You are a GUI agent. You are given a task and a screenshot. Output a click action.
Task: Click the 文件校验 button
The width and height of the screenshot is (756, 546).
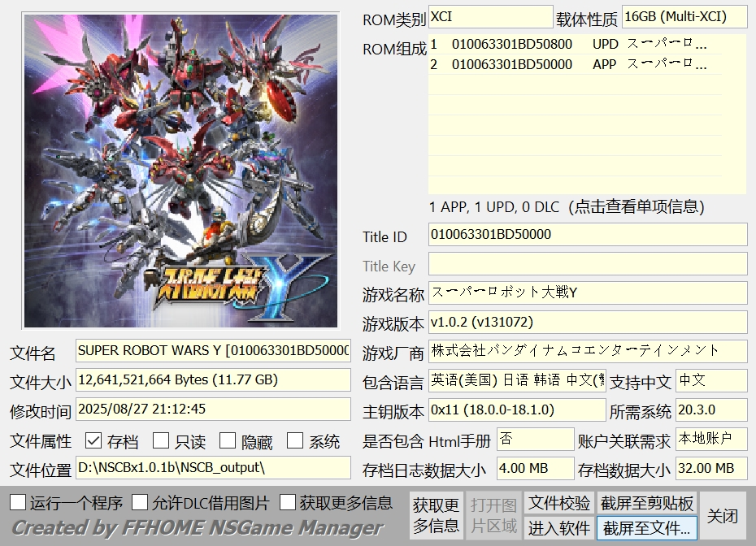tap(559, 503)
